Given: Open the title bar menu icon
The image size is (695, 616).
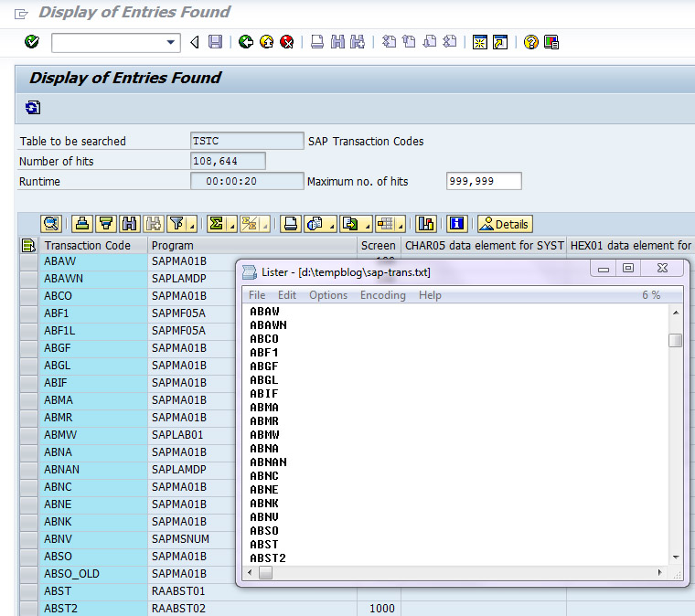Looking at the screenshot, I should coord(21,15).
